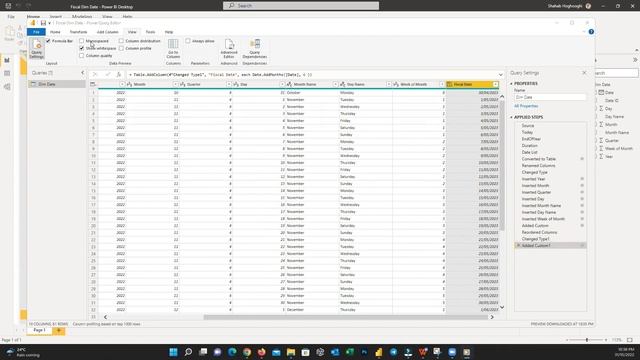Click the Go to Column icon

click(x=173, y=44)
